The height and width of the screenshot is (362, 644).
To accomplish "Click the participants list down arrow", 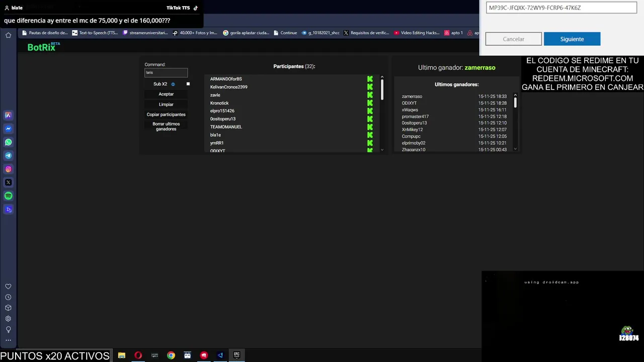I will (x=382, y=149).
